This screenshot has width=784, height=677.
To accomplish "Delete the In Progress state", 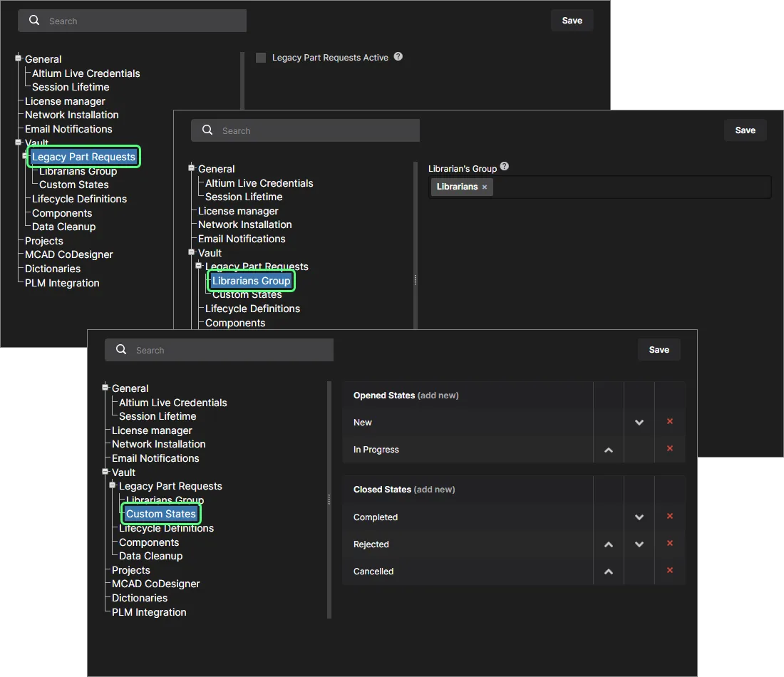I will [669, 449].
